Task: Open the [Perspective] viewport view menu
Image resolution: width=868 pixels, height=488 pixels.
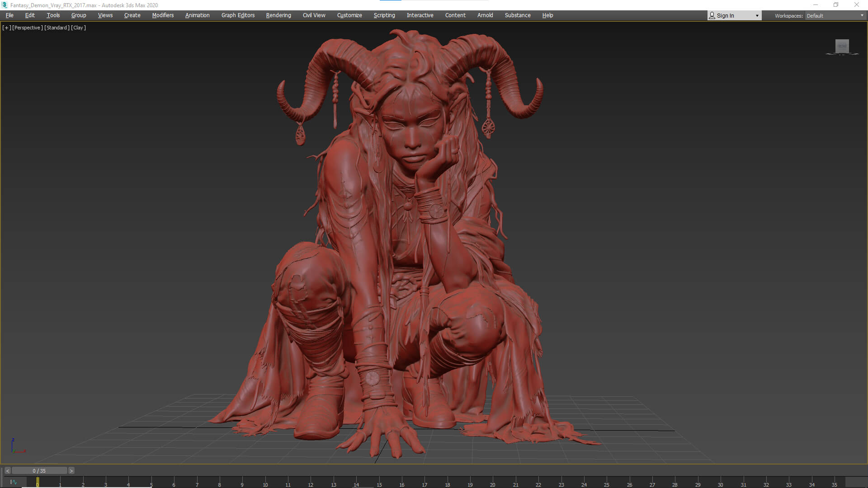Action: coord(28,28)
